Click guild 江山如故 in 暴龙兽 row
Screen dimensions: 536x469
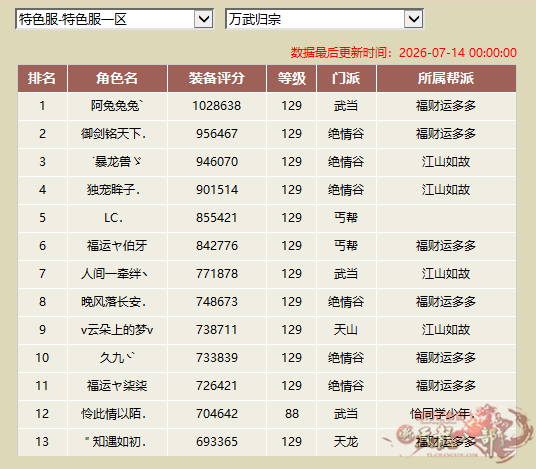coord(446,162)
